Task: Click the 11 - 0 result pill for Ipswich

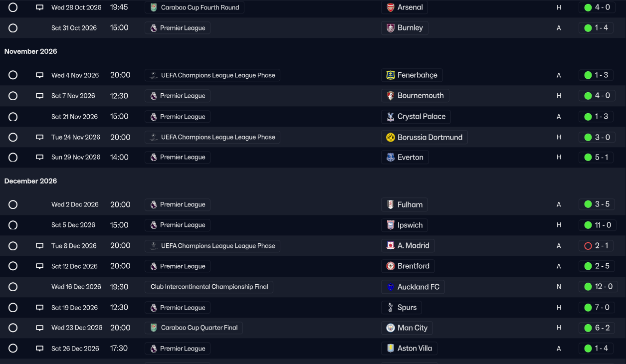Action: click(597, 225)
